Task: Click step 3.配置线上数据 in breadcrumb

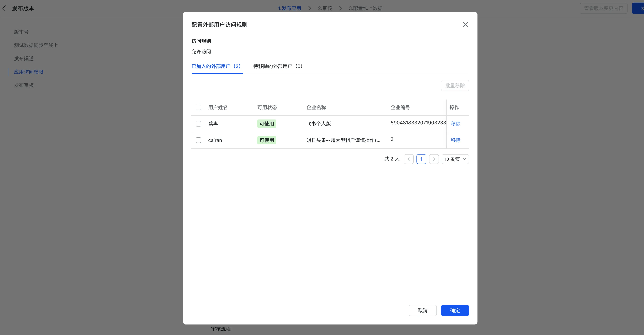Action: [365, 8]
